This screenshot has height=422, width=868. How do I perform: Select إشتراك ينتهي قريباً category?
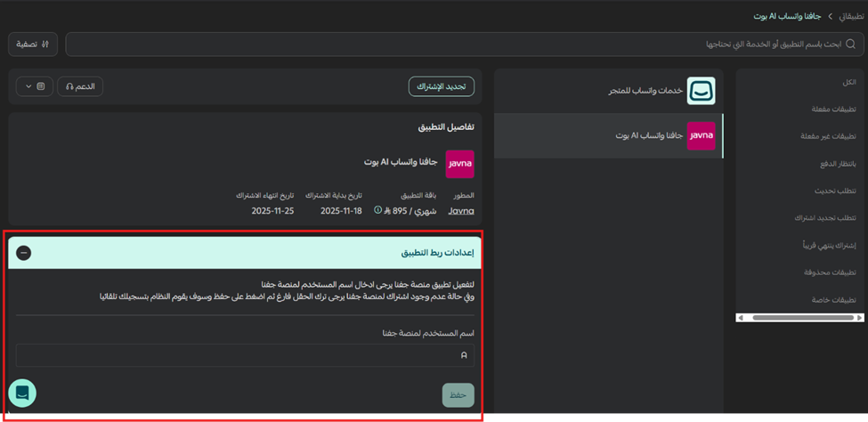[x=829, y=246]
